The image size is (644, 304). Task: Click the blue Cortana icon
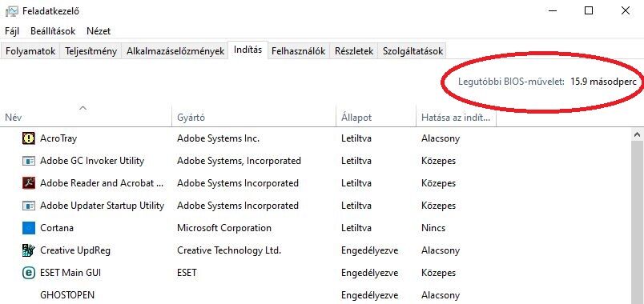[x=28, y=228]
